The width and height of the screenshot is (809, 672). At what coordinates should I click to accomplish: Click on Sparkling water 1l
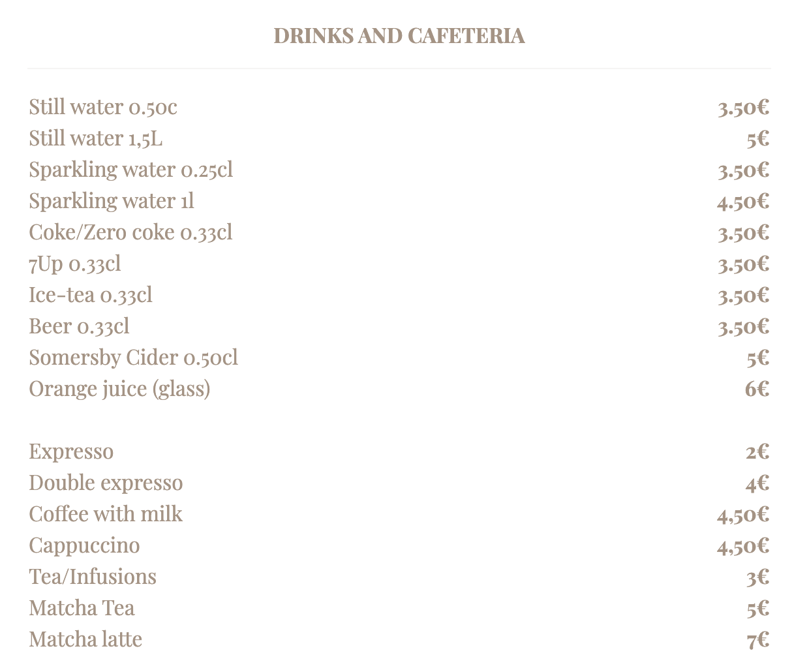(x=112, y=201)
